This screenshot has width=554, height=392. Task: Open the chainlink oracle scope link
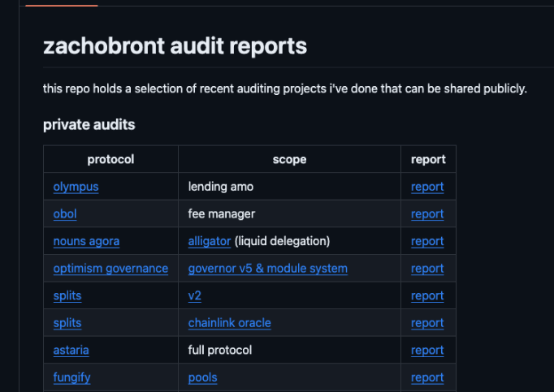(229, 322)
